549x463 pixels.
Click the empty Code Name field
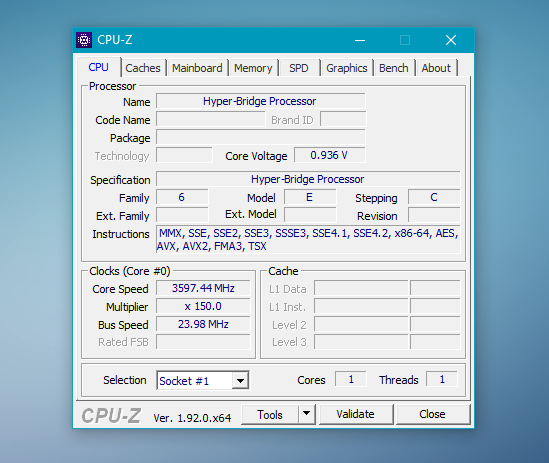210,119
